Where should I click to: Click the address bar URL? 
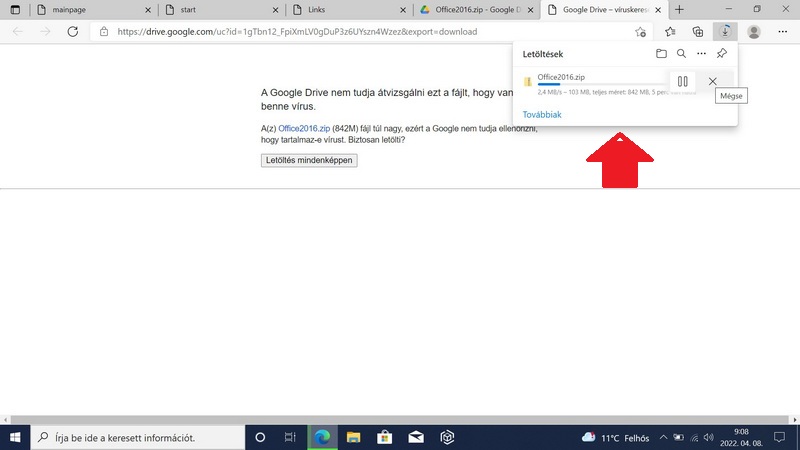(297, 32)
